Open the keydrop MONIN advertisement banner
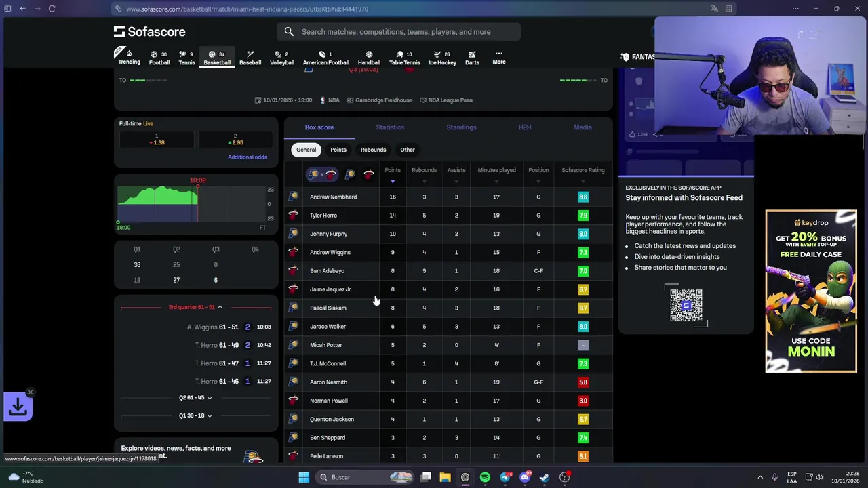868x488 pixels. tap(811, 291)
